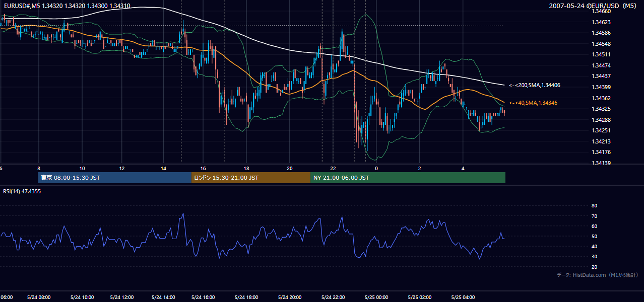This screenshot has width=644, height=302.
Task: Click hour label 4 under price chart
Action: pos(463,168)
